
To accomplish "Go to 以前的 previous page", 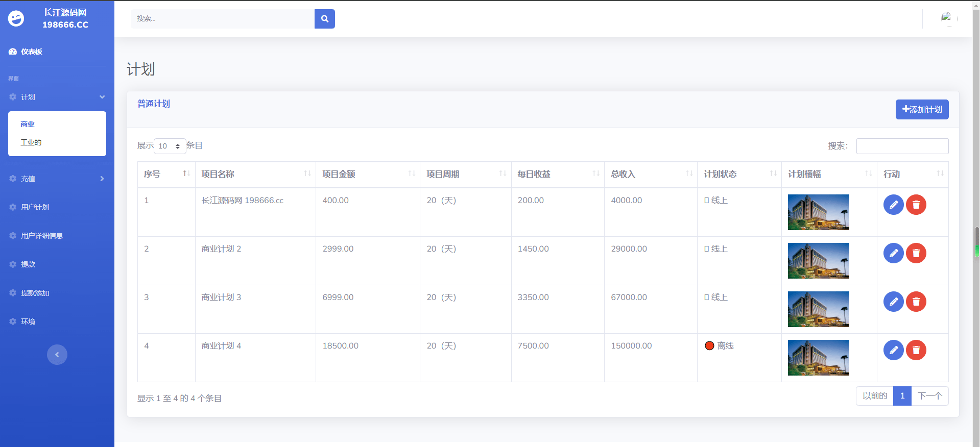I will [874, 396].
